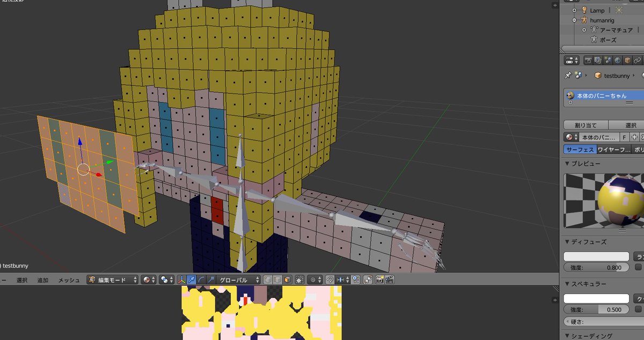
Task: Select アーマチュア armature data
Action: click(x=616, y=30)
